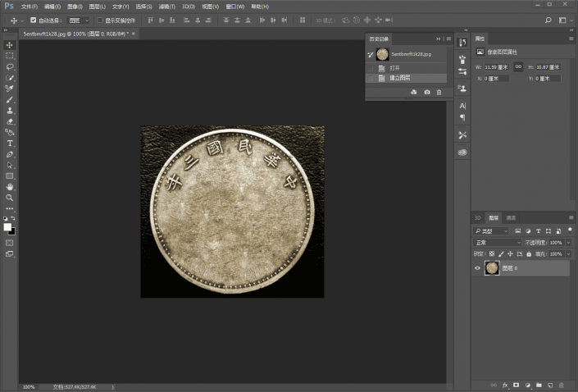Open the Edit Toolbar three-dots button
Screen dimensions: 578x392
point(10,208)
